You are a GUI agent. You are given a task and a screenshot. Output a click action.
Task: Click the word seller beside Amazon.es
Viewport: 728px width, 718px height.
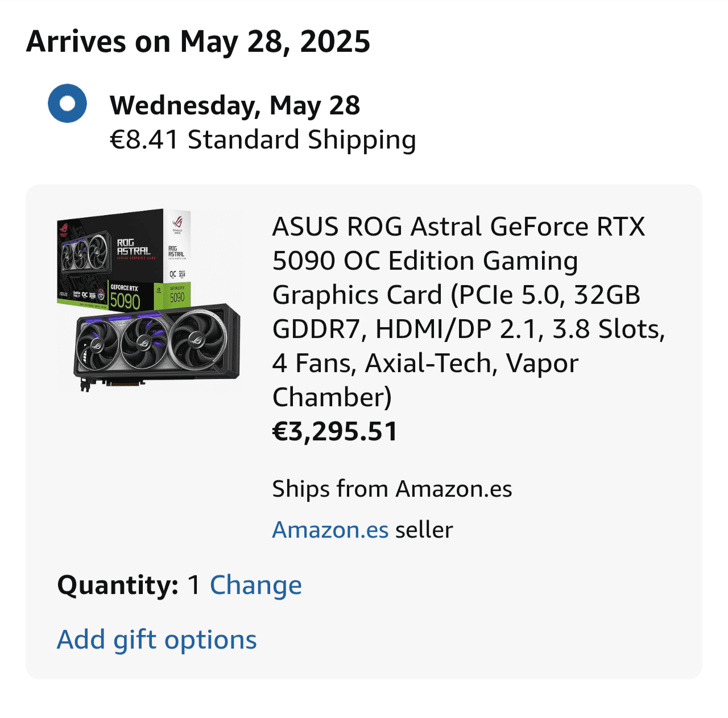[424, 530]
